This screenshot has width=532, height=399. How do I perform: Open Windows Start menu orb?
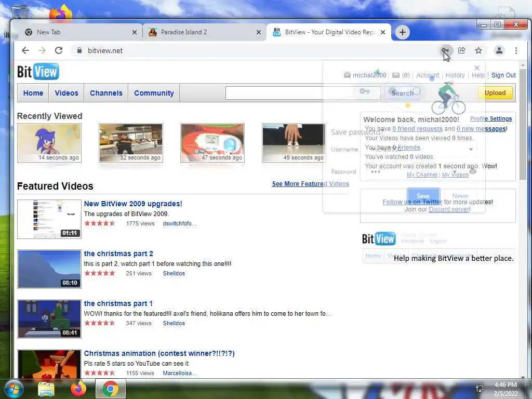13,389
